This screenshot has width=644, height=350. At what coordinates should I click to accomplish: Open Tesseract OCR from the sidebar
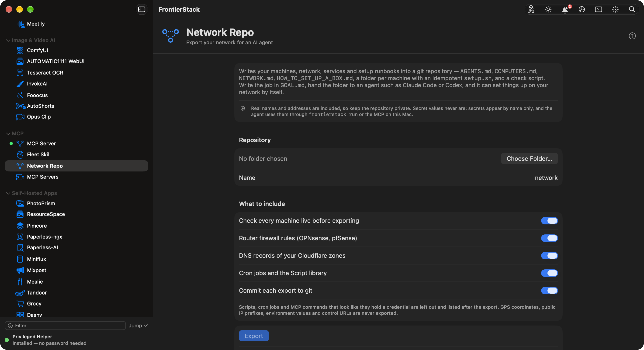[x=76, y=73]
